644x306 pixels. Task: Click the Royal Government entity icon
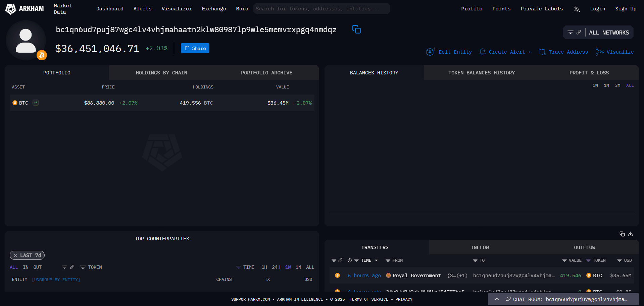point(388,276)
